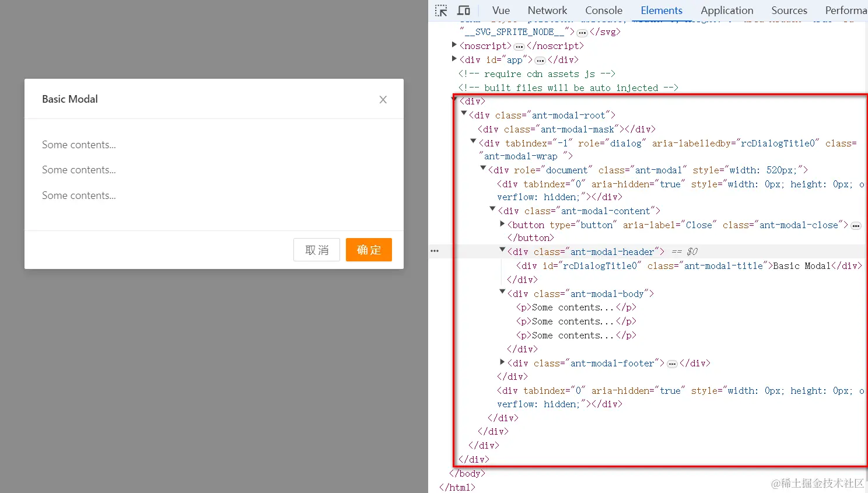Expand ellipsis in ant-modal-footer div

coord(672,364)
